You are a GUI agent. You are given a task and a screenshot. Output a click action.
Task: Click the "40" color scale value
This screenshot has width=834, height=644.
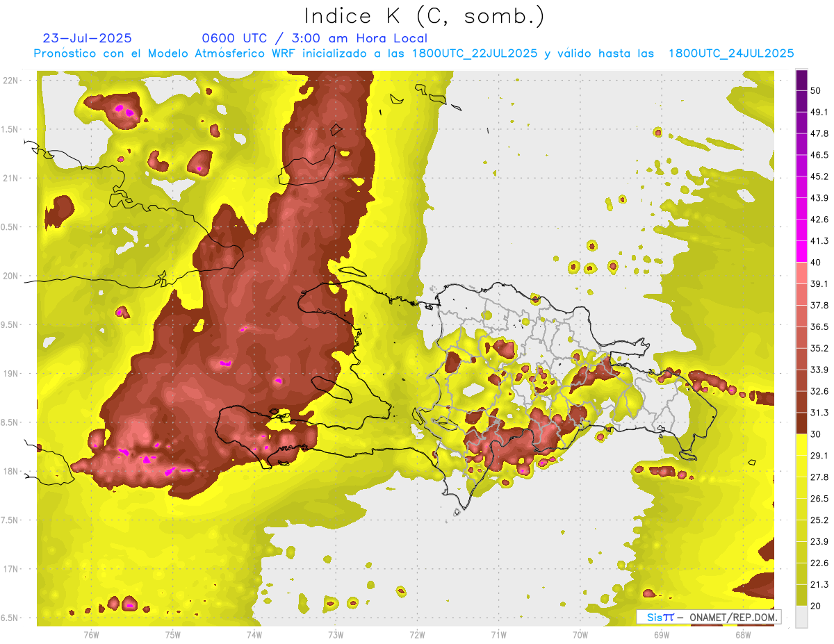tap(816, 263)
